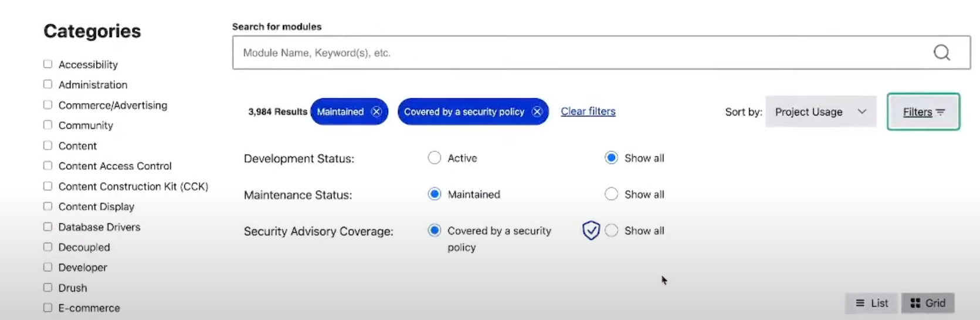The height and width of the screenshot is (320, 980).
Task: Open the Sort by Project Usage dropdown
Action: tap(820, 112)
